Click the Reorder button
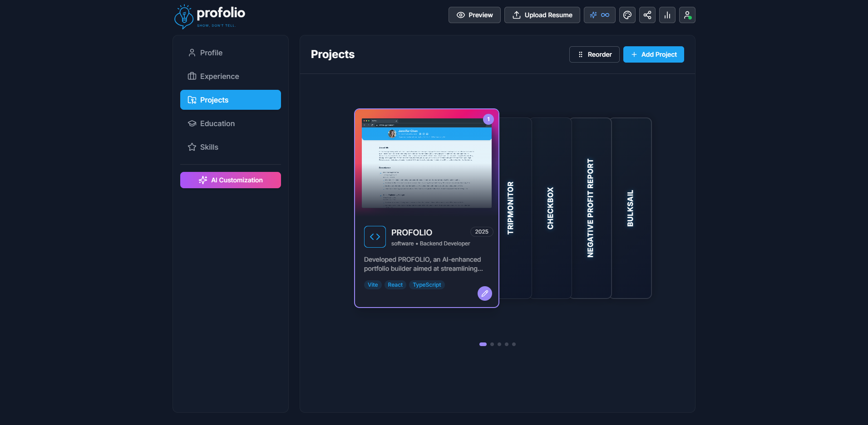Image resolution: width=868 pixels, height=425 pixels. click(594, 54)
